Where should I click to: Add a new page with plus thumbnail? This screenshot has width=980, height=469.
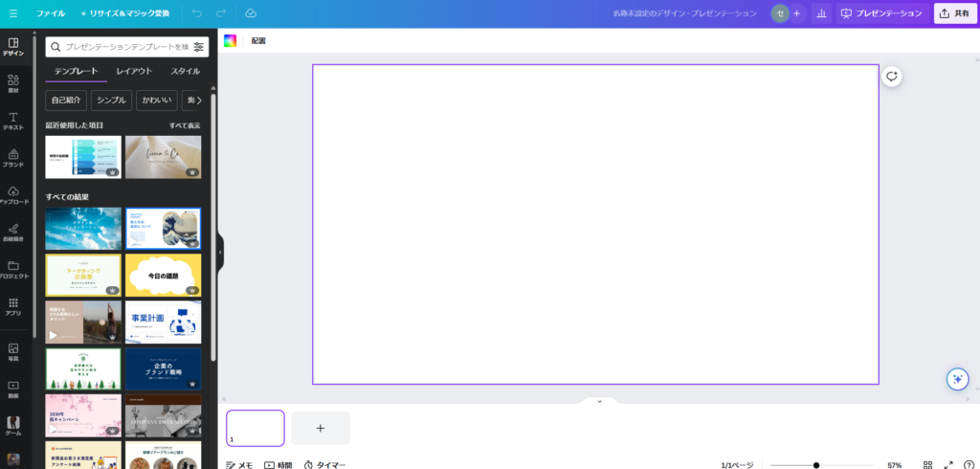coord(320,428)
